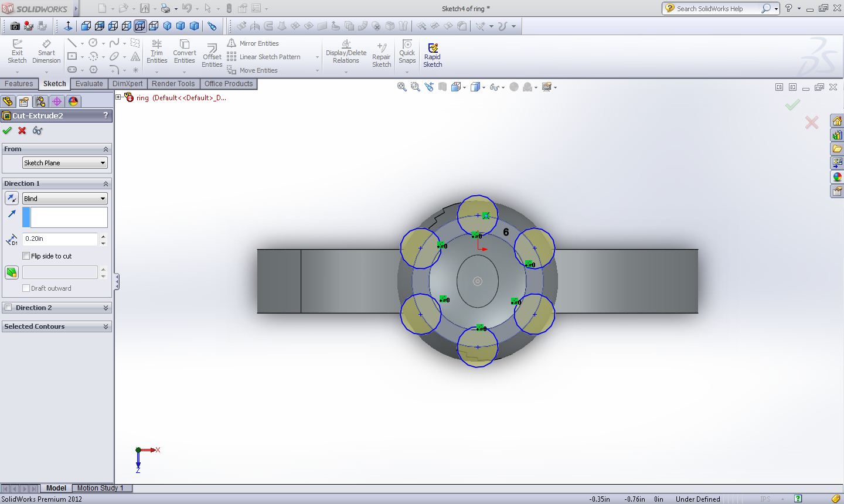
Task: Click Exit Sketch icon
Action: 17,52
